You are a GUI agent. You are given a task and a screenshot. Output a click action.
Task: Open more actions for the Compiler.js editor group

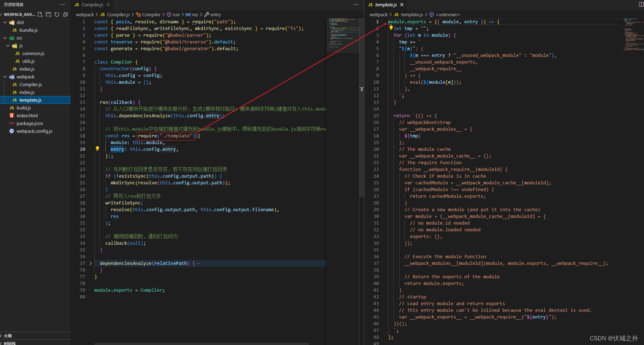tap(355, 4)
